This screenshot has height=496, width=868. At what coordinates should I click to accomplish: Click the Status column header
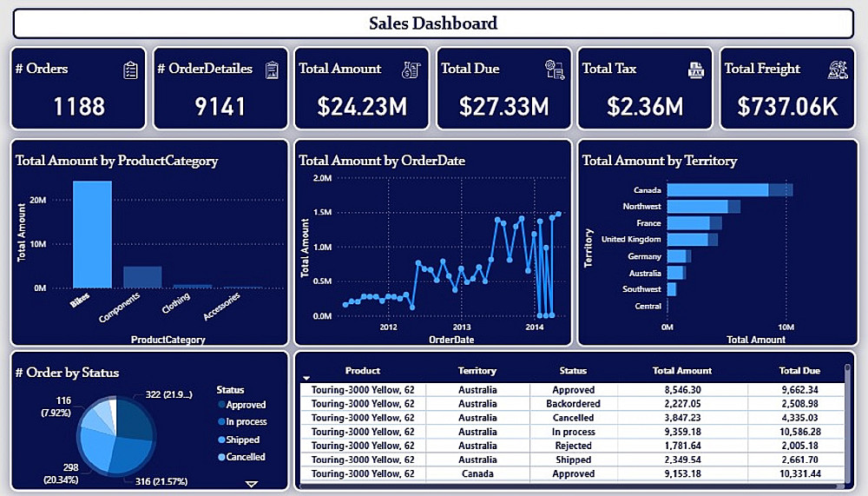coord(573,371)
